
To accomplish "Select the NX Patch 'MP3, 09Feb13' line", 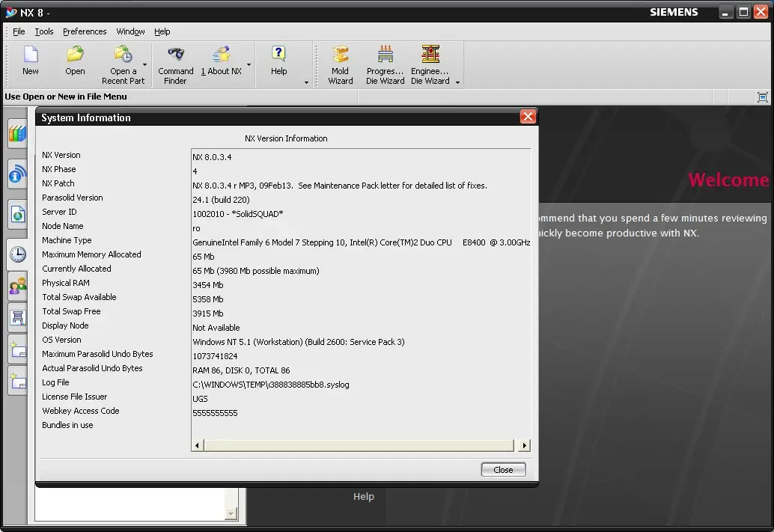I will [x=340, y=186].
